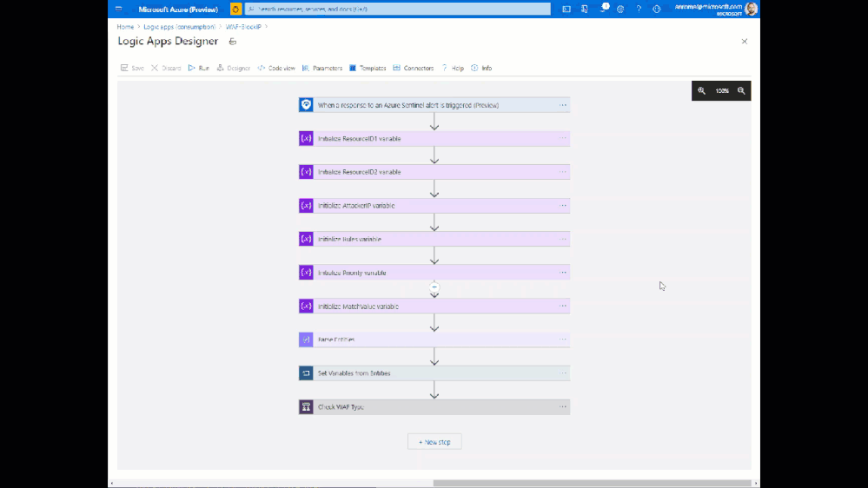Click Save in the designer toolbar

(x=132, y=68)
